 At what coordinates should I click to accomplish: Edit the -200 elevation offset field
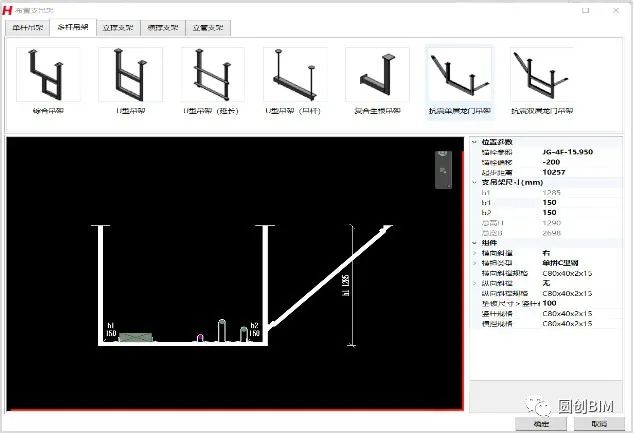tap(552, 162)
